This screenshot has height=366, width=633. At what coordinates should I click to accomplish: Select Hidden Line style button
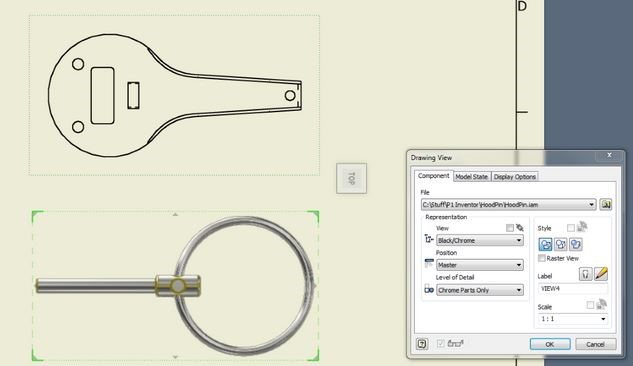coord(545,244)
